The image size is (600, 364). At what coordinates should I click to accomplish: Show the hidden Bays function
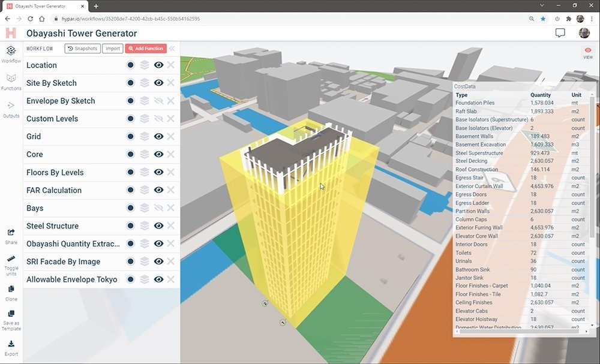(x=158, y=207)
